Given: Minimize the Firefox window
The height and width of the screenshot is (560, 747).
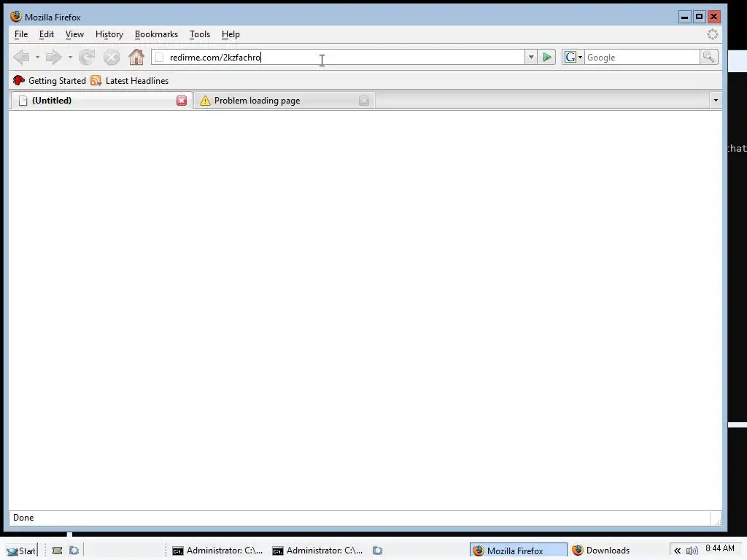Looking at the screenshot, I should pyautogui.click(x=684, y=17).
